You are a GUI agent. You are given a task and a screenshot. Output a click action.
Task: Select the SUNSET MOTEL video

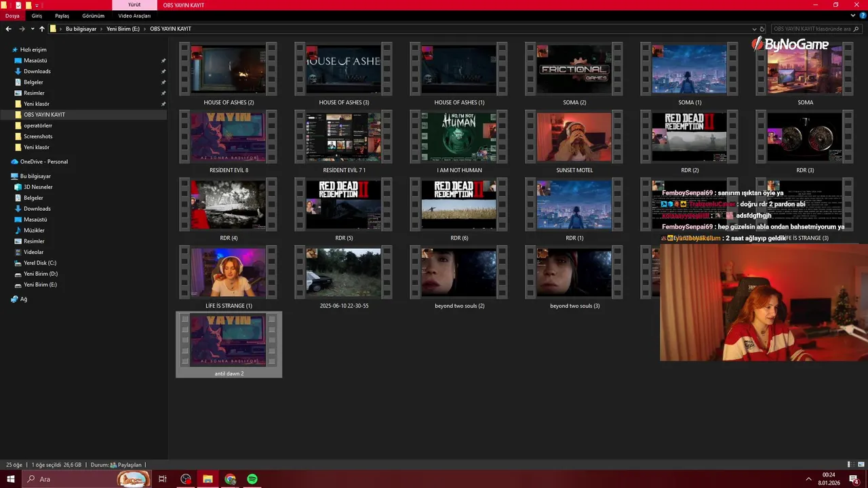tap(574, 142)
